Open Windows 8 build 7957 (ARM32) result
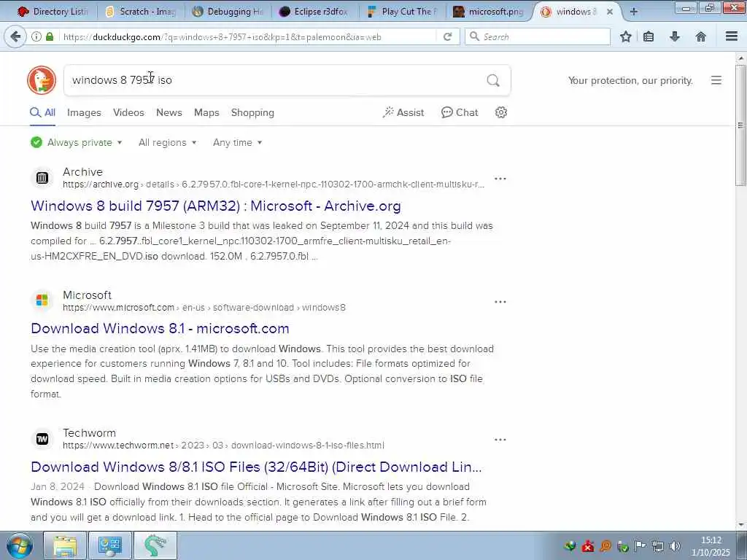Image resolution: width=747 pixels, height=560 pixels. tap(216, 206)
